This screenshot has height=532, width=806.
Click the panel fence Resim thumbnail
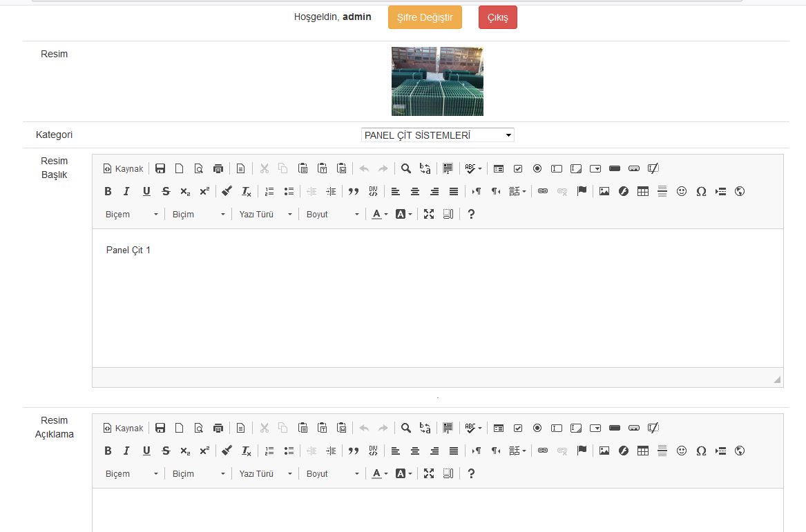pos(437,81)
